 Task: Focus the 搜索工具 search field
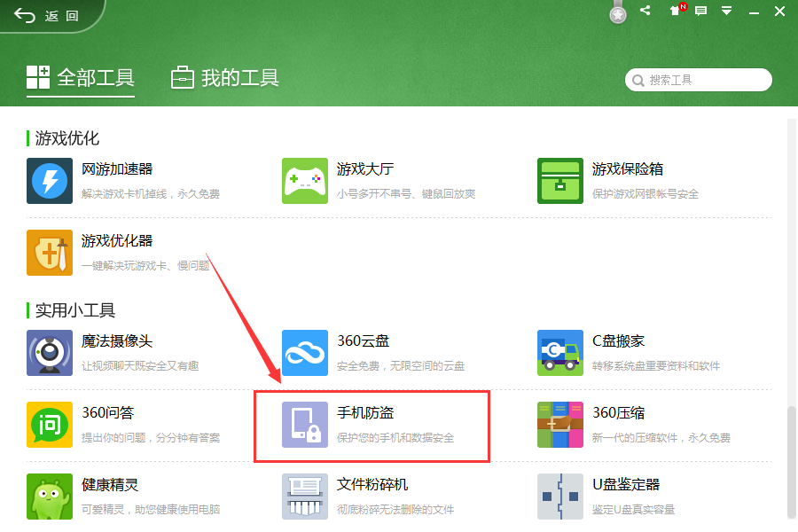coord(699,80)
